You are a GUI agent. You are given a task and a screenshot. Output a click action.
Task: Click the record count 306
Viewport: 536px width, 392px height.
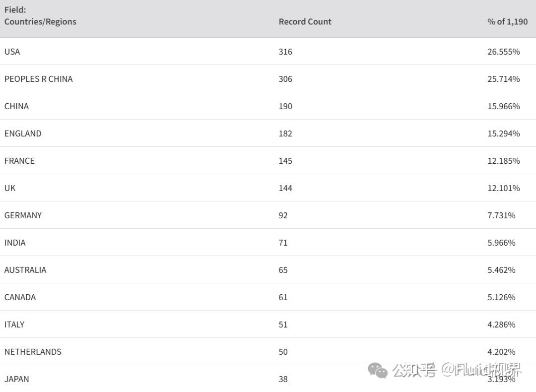[x=285, y=79]
